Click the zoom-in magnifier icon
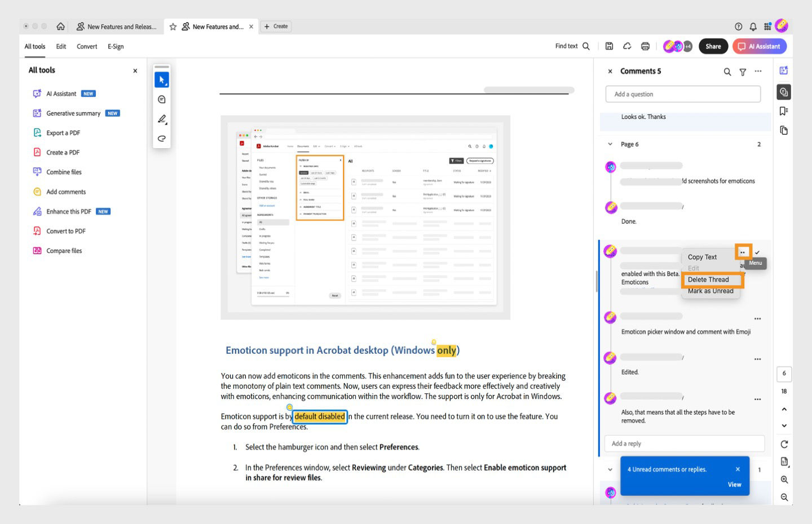812x524 pixels. [x=784, y=479]
